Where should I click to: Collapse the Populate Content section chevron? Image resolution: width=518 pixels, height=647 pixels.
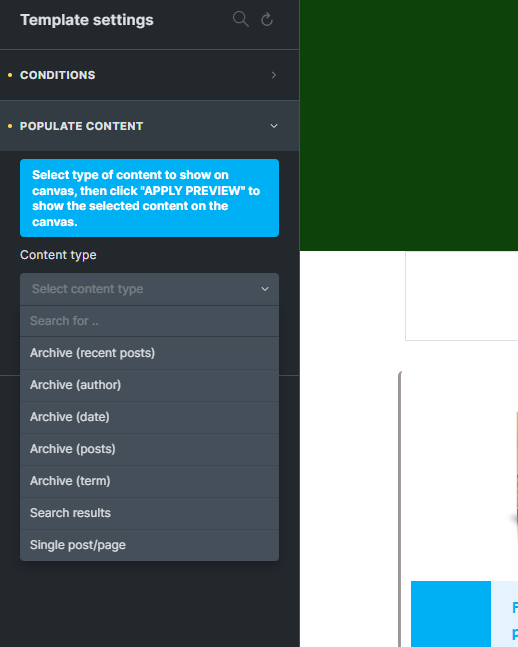point(274,126)
